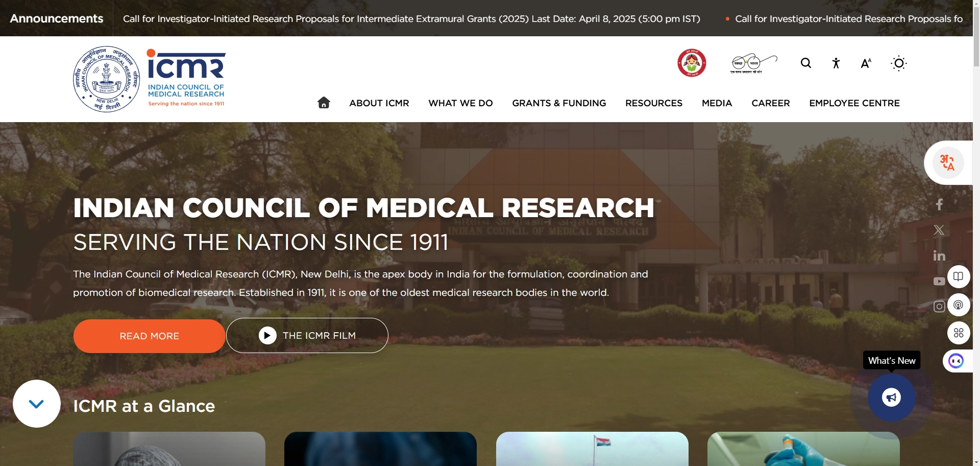The image size is (980, 466).
Task: Launch the chatbot assistant
Action: coord(955,361)
